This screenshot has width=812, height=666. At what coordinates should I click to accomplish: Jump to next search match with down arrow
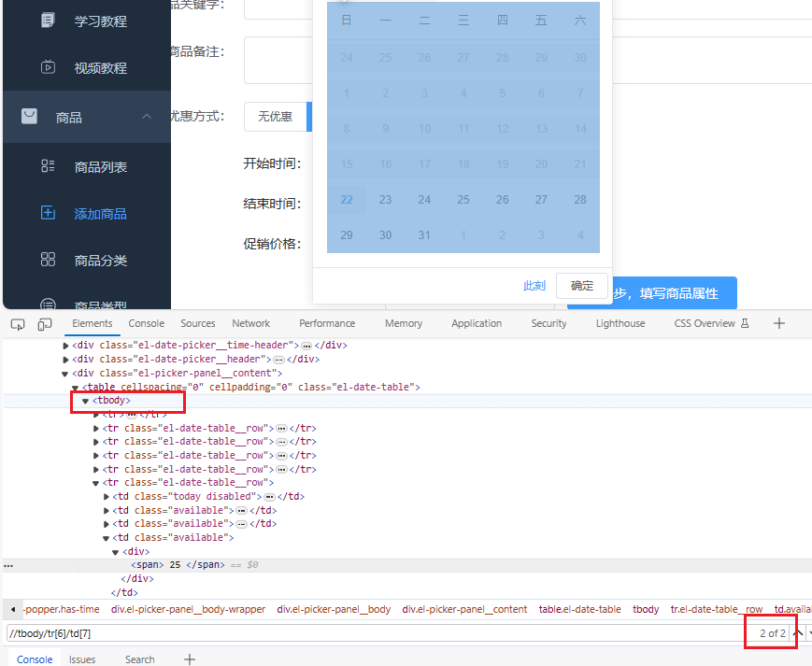[x=809, y=632]
